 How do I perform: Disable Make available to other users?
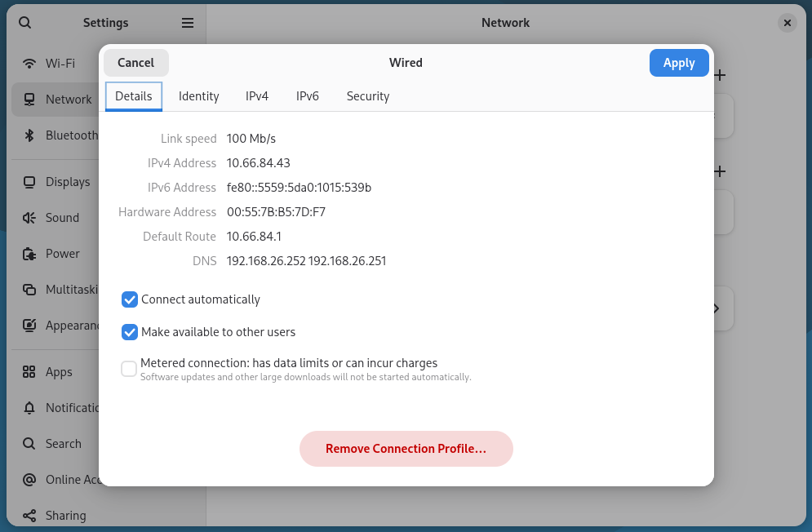pos(130,332)
